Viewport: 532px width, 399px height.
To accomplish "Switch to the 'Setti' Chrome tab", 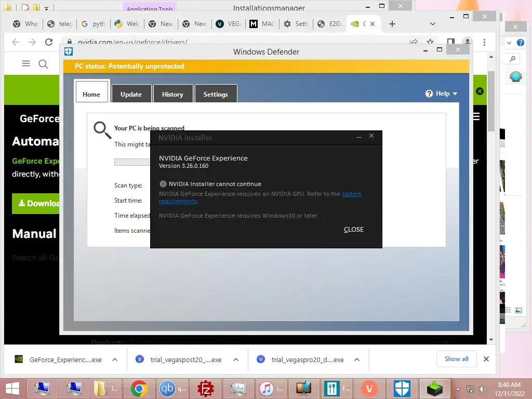I will click(296, 24).
